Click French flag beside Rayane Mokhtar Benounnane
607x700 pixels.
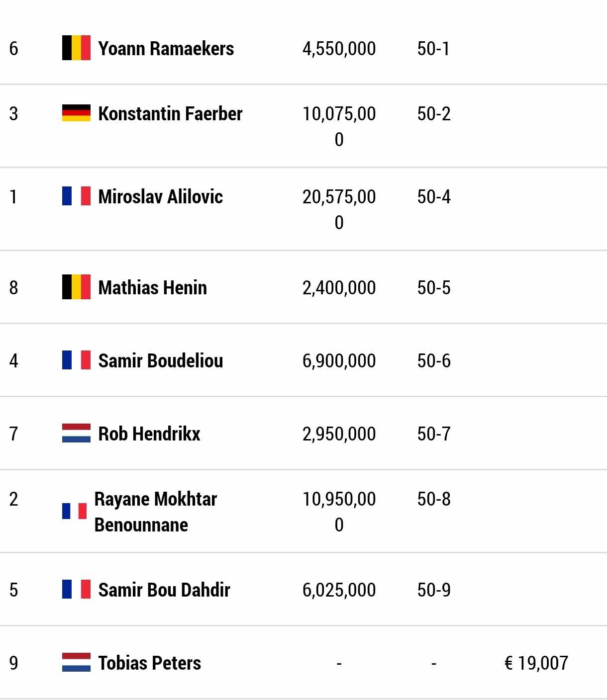coord(74,511)
